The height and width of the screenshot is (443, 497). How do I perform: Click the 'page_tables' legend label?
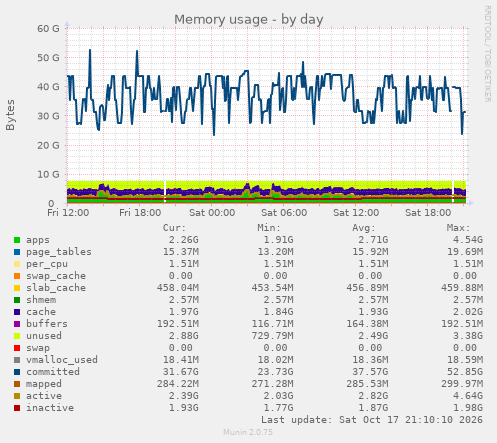[x=59, y=252]
